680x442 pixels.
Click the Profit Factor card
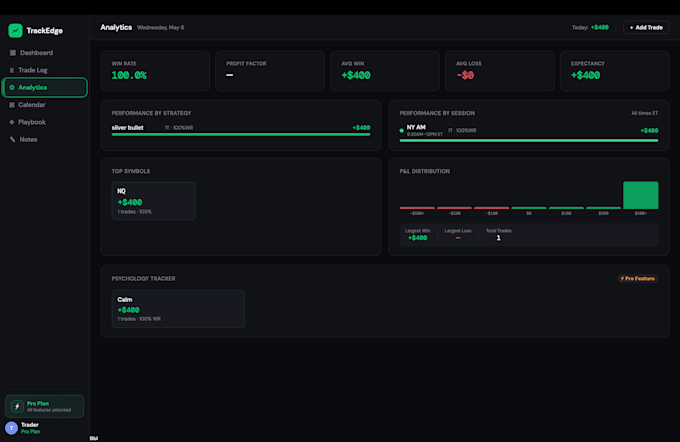click(270, 71)
